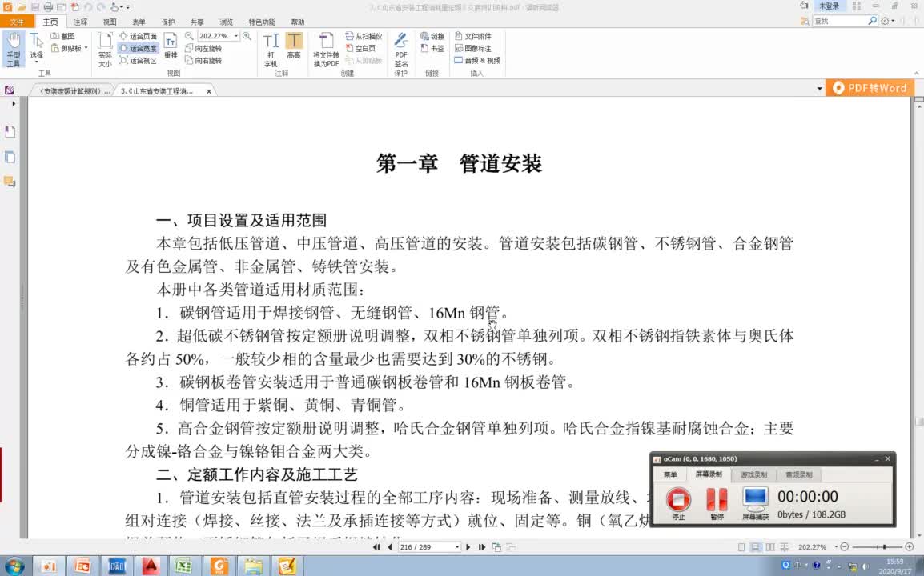Toggle the Highlight (高亮) tool
The image size is (924, 576).
pyautogui.click(x=294, y=46)
